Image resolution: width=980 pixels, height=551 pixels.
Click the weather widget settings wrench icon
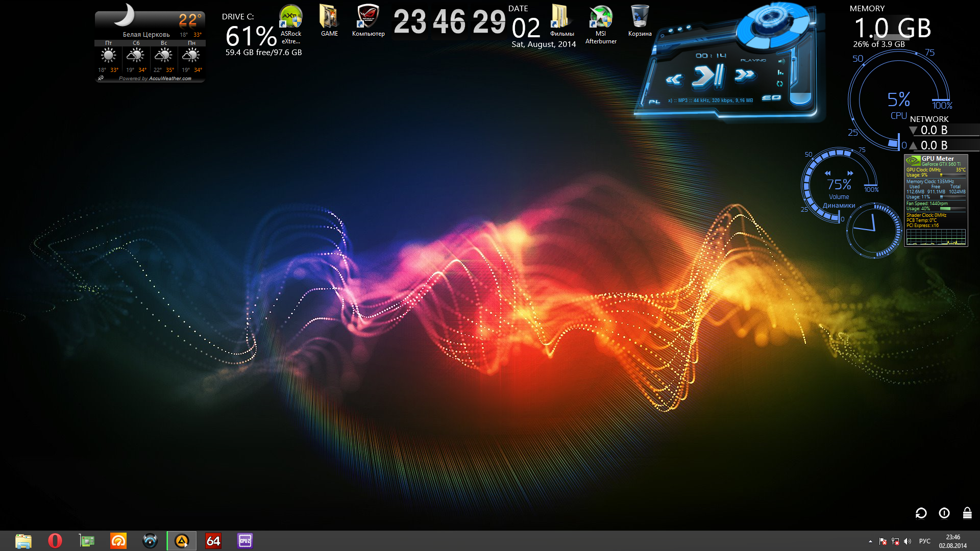tap(101, 78)
